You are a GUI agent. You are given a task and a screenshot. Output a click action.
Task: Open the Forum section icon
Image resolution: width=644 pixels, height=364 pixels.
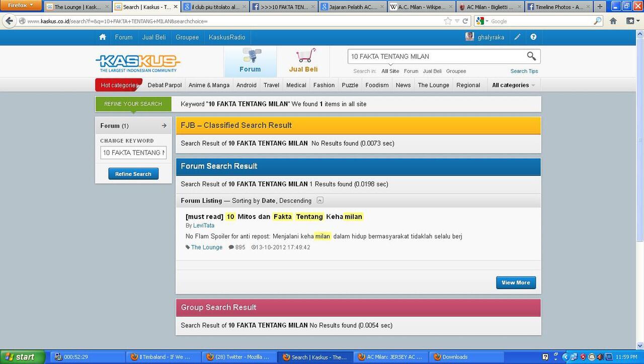[x=251, y=61]
